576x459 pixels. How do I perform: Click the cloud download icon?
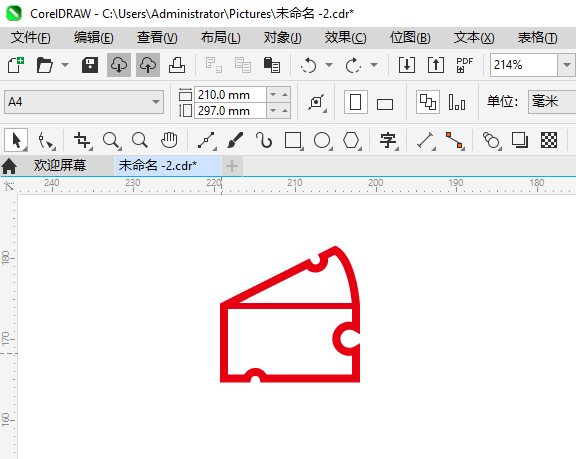119,65
